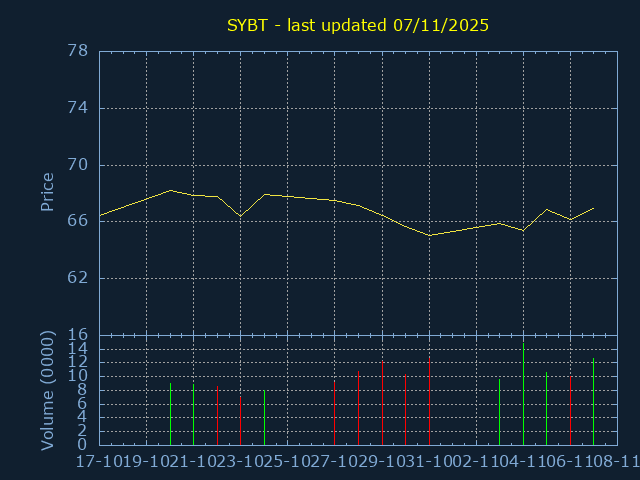The height and width of the screenshot is (480, 640).
Task: Click the "Price" y-axis label
Action: coord(47,192)
